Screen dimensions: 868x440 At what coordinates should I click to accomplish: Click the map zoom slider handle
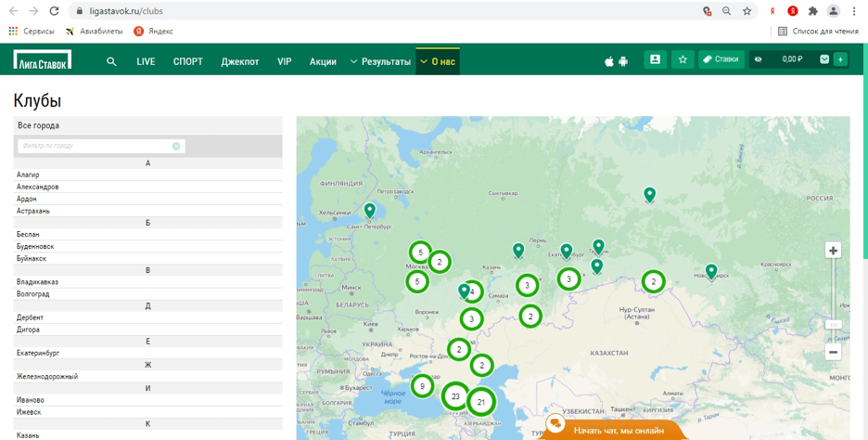click(x=833, y=324)
